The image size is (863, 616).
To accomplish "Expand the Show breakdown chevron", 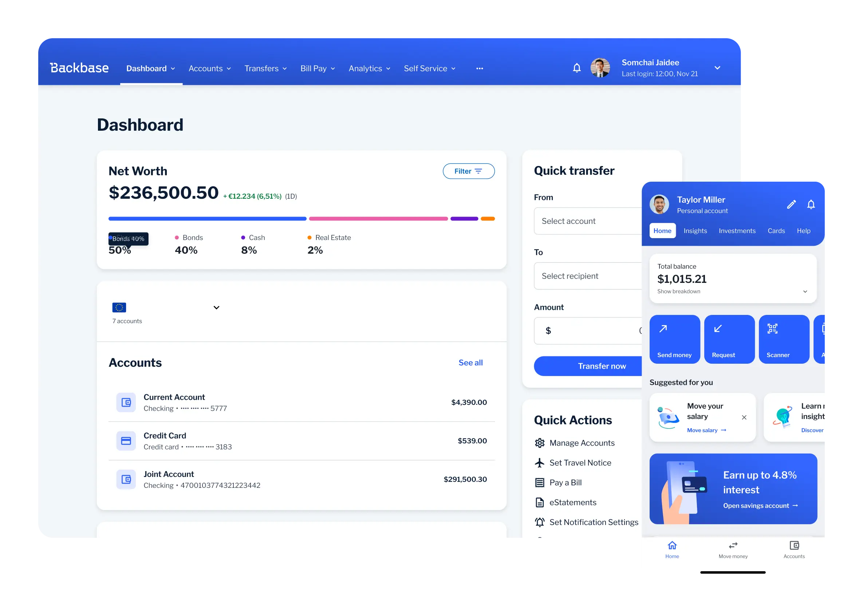I will coord(805,291).
